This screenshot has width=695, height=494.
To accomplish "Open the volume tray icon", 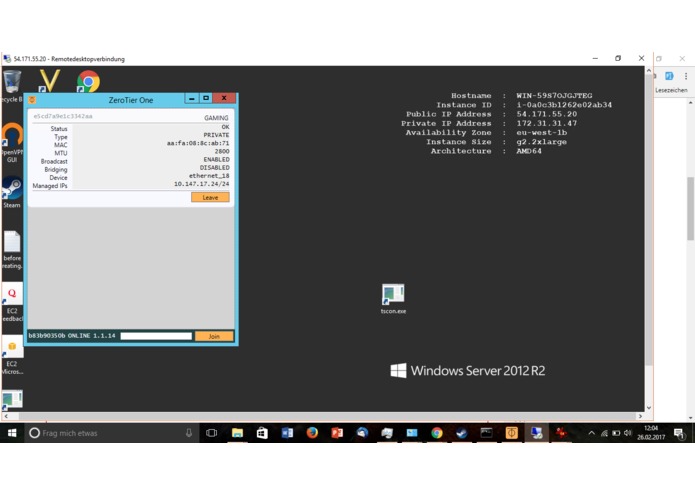I will coord(627,433).
